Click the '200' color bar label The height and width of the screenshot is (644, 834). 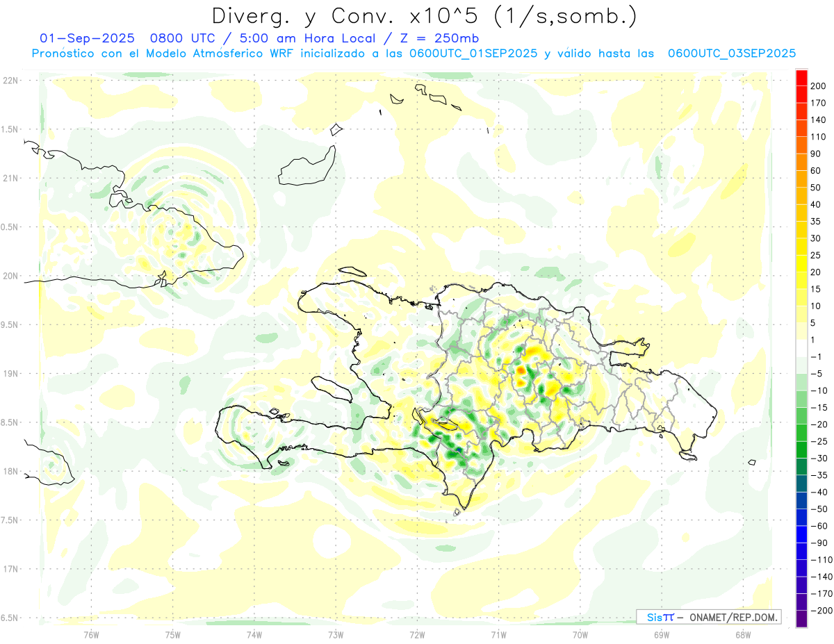click(817, 85)
